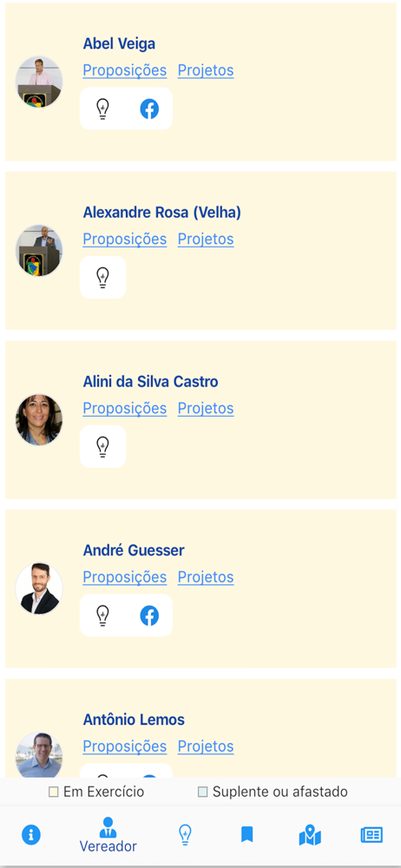Open the bookmark icon in bottom bar
Viewport: 401px width, 868px height.
tap(247, 834)
